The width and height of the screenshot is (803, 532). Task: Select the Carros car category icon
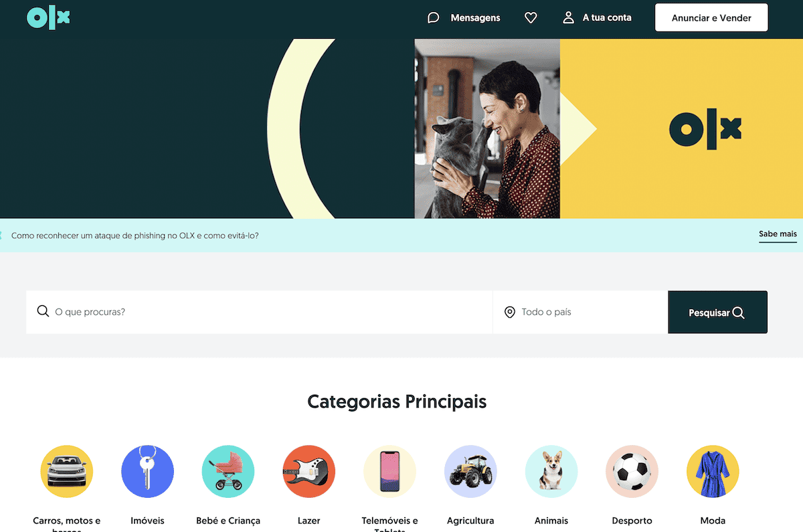(x=67, y=472)
